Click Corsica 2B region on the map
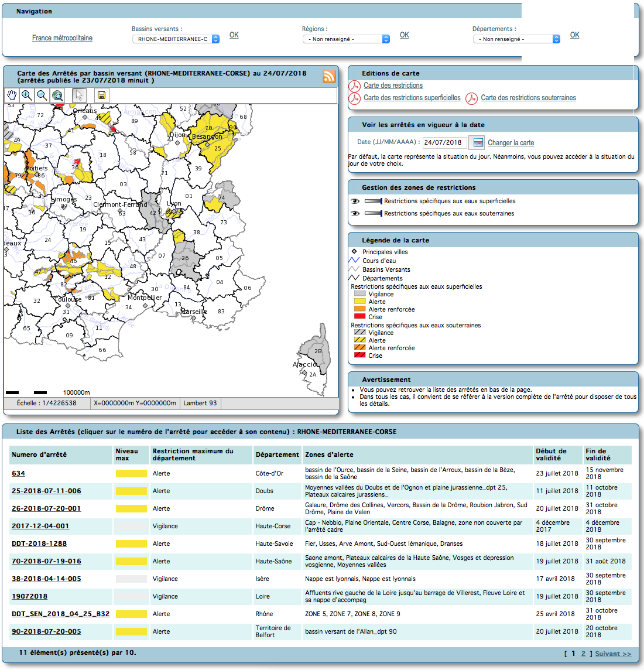The image size is (644, 670). point(318,350)
